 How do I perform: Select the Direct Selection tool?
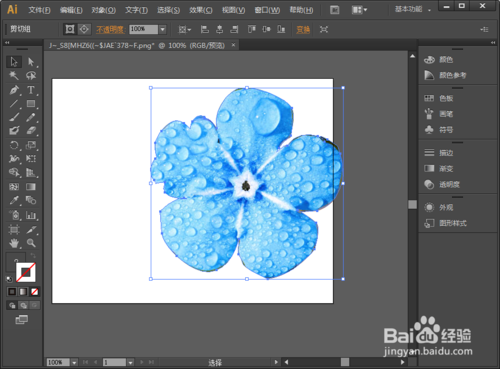coord(31,62)
